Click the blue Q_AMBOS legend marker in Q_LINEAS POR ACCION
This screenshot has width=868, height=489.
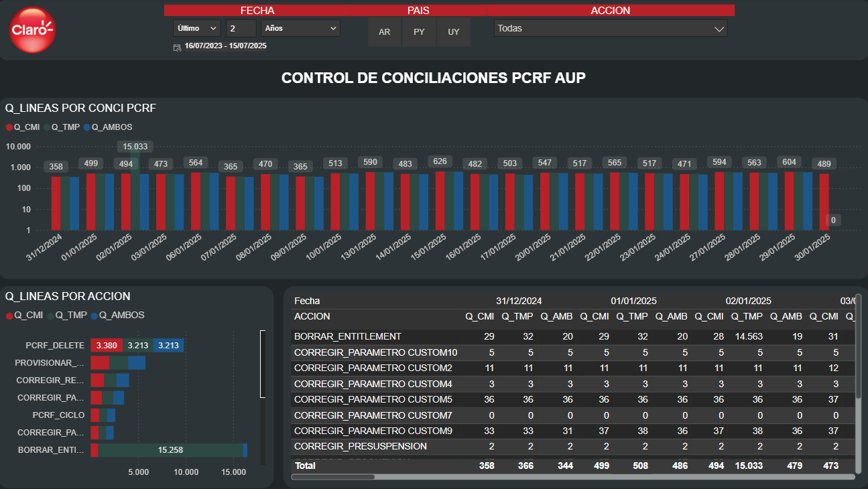pyautogui.click(x=95, y=316)
